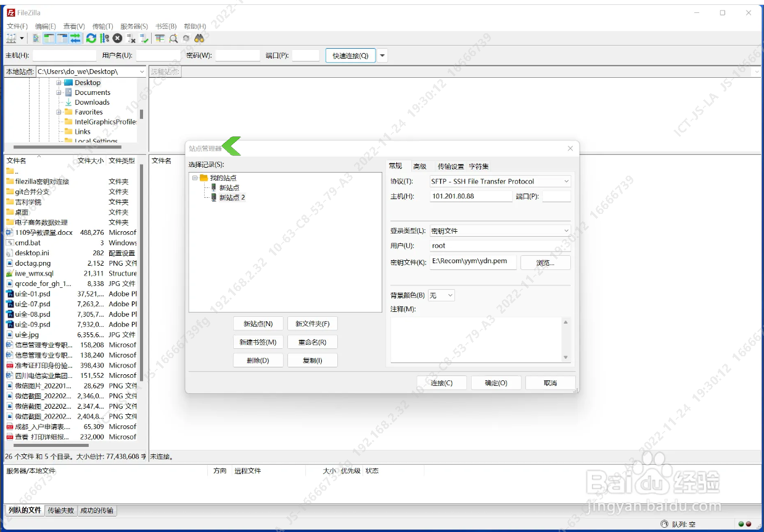Click the green refresh file lists icon
The image size is (764, 532).
91,38
